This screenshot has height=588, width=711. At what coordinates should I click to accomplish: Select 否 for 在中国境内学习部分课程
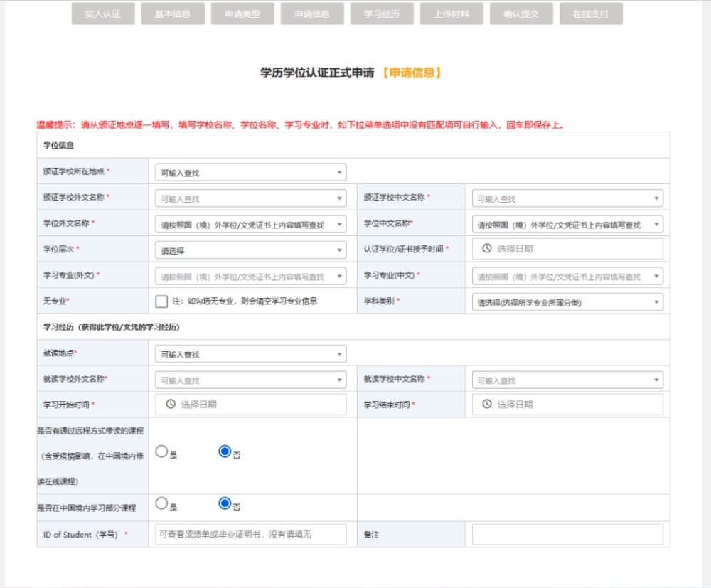(225, 503)
